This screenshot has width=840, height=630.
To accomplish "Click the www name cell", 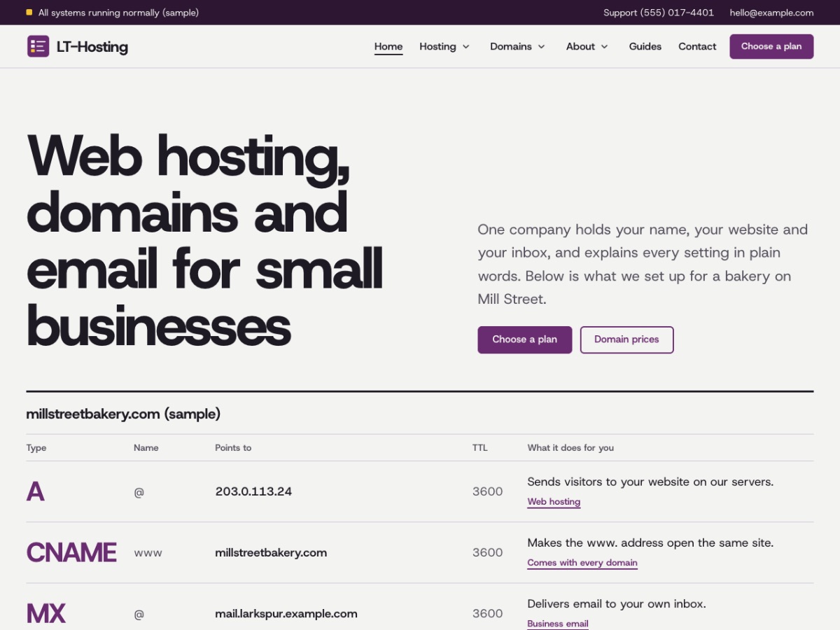I will pos(148,553).
